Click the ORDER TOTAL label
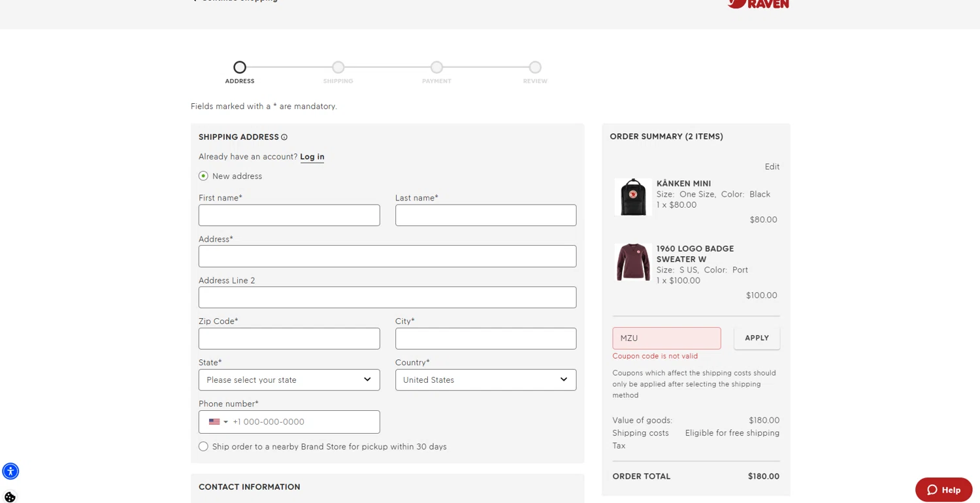This screenshot has width=980, height=503. pyautogui.click(x=641, y=476)
